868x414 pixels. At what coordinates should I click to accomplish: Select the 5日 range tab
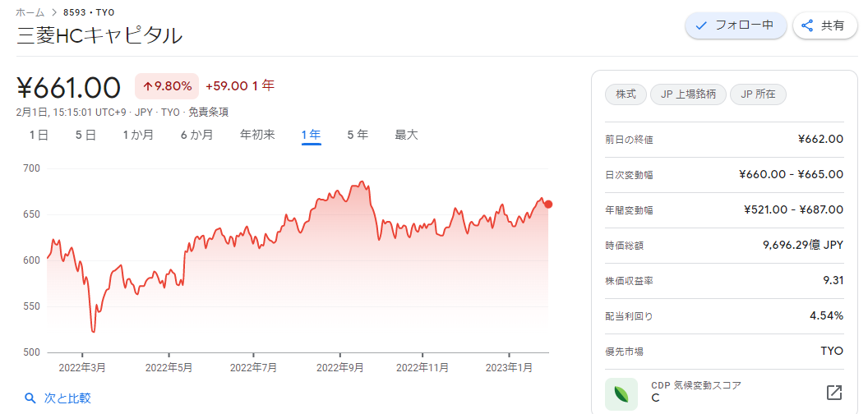[85, 135]
